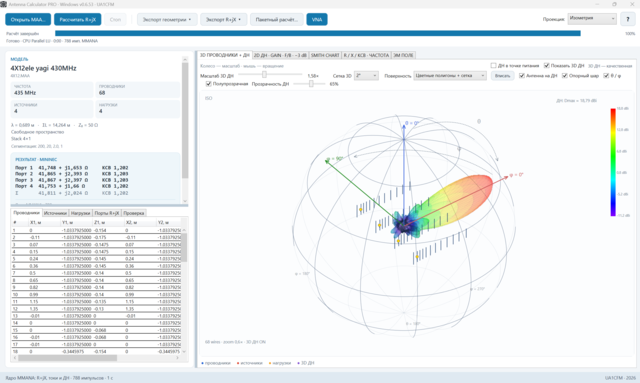Open the R / X / КСВ - ЧАСТОТА tab
Viewport: 640px width, 383px height.
pos(366,55)
